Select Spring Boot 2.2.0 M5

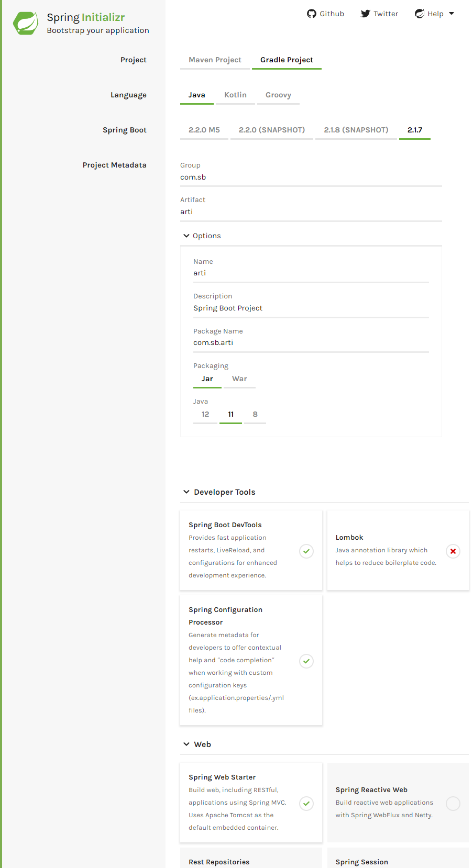[204, 130]
